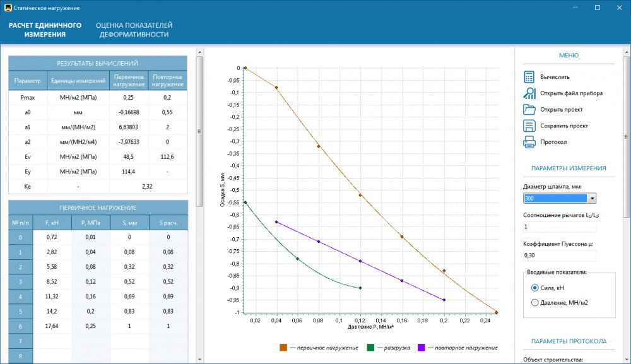
Task: Select the Давление, МН/м2 radio button
Action: 535,303
